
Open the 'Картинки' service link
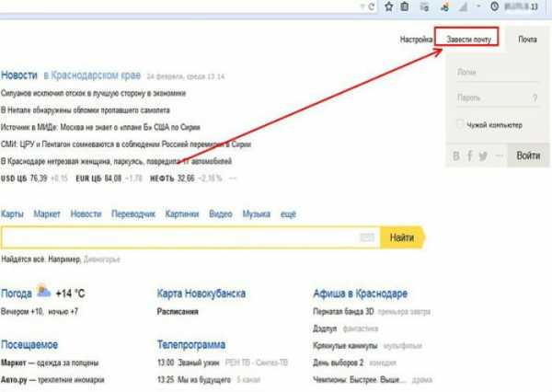tap(182, 214)
